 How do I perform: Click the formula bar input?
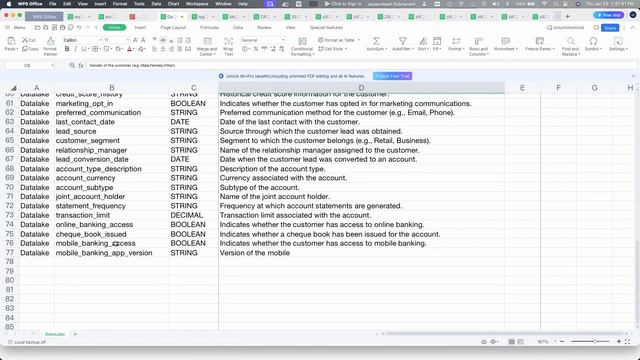point(361,65)
